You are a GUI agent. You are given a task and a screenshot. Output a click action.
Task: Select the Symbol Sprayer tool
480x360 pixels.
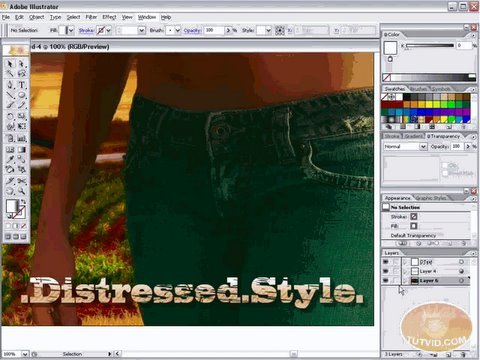pyautogui.click(x=10, y=138)
